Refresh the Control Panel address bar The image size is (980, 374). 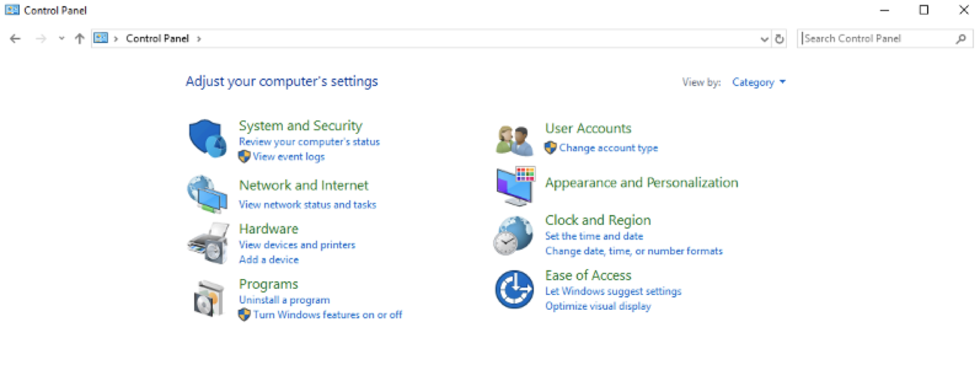point(779,39)
